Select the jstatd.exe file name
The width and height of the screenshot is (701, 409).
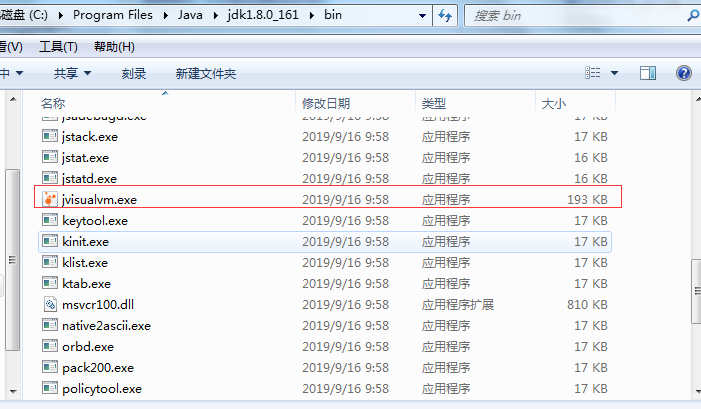pos(89,178)
